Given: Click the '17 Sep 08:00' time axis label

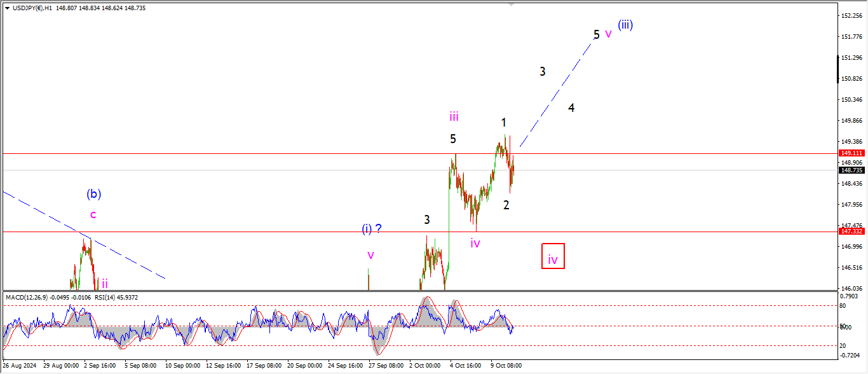Looking at the screenshot, I should click(263, 366).
